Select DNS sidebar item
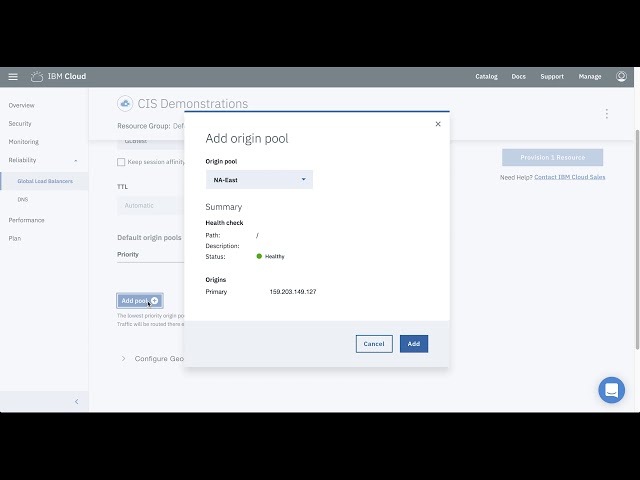This screenshot has height=480, width=640. pyautogui.click(x=23, y=200)
